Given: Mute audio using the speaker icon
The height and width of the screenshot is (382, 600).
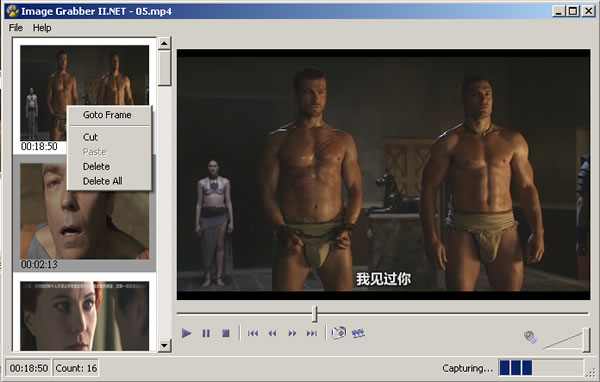Looking at the screenshot, I should (530, 337).
